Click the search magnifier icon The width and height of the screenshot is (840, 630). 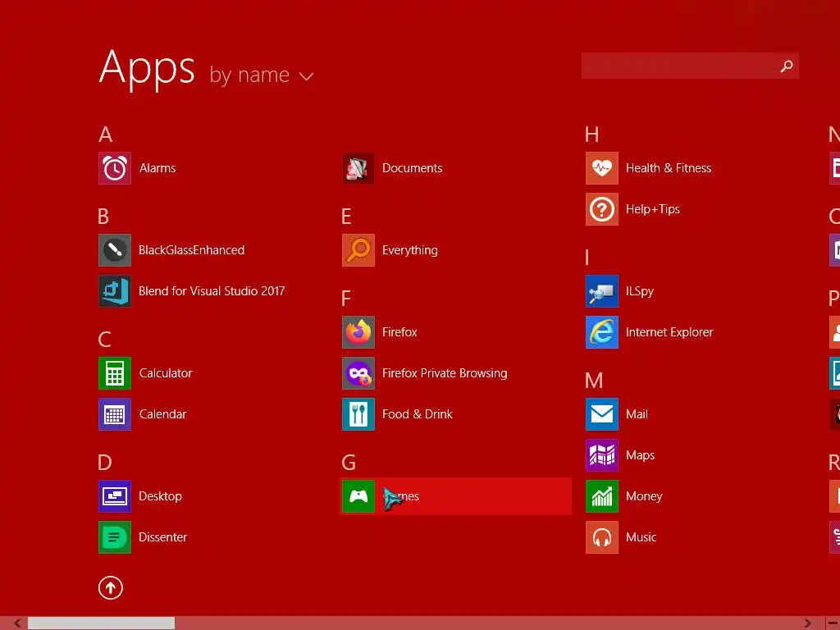(x=787, y=66)
